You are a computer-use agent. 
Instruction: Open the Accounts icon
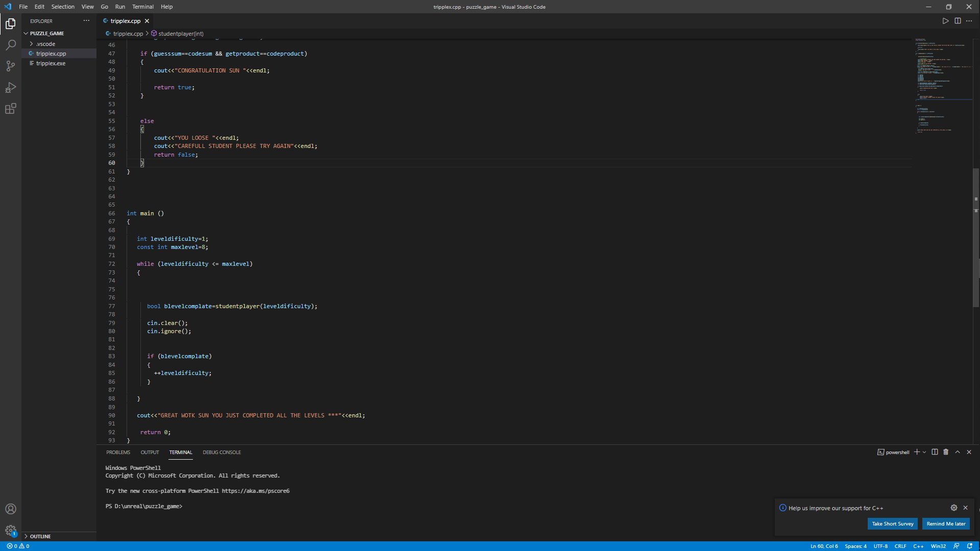point(10,509)
